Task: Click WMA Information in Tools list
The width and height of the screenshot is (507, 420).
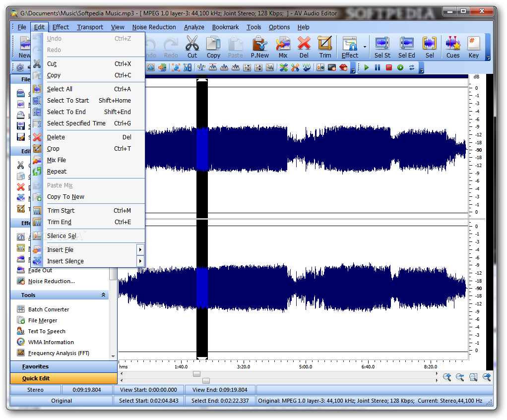Action: pyautogui.click(x=51, y=342)
